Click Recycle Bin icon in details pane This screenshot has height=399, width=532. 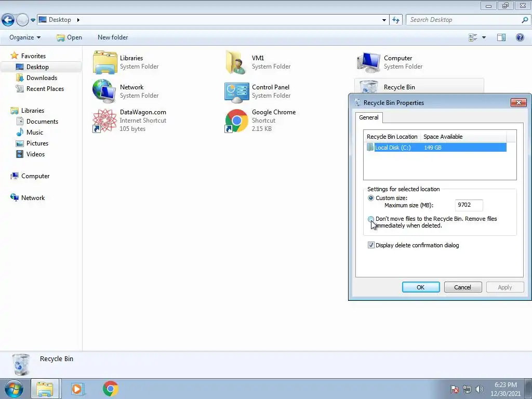pos(21,365)
